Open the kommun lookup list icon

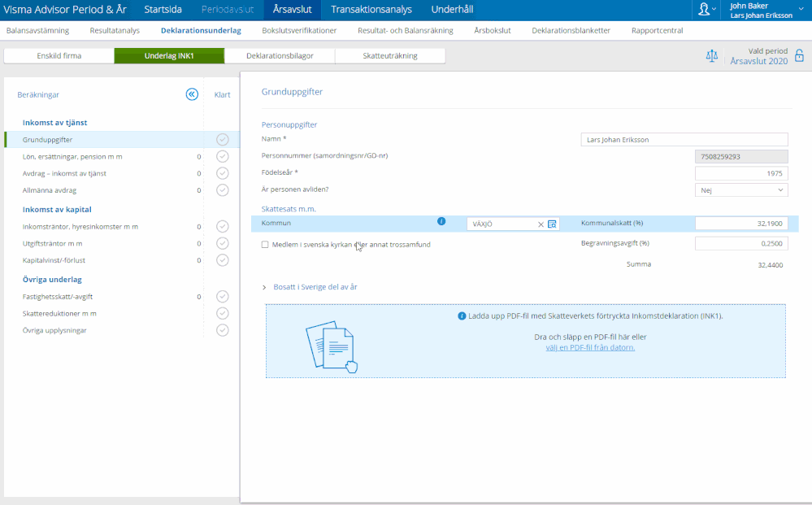point(552,224)
